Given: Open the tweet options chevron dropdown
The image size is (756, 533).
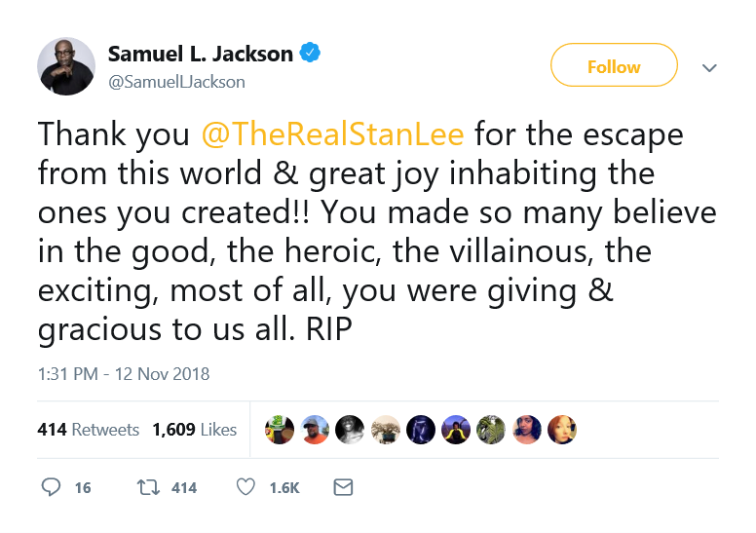Looking at the screenshot, I should point(709,67).
